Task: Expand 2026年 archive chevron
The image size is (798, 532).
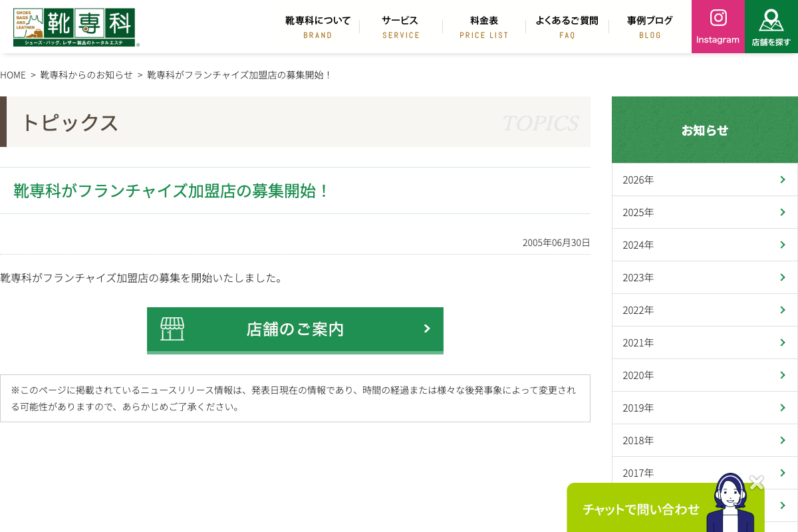Action: click(783, 180)
